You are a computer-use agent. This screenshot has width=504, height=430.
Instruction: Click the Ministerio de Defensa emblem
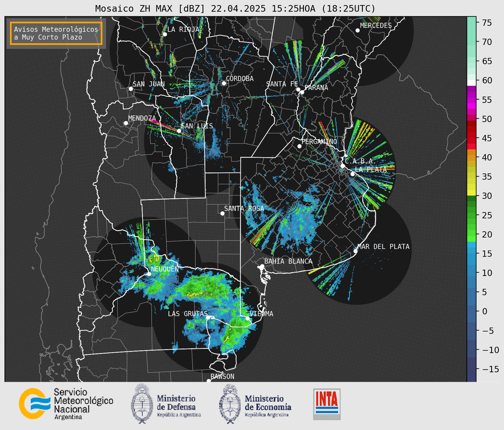(142, 404)
